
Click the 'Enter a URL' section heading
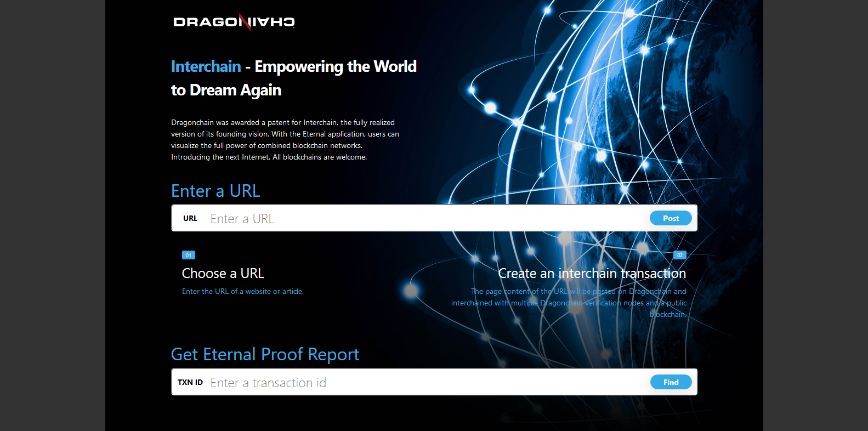pos(215,191)
